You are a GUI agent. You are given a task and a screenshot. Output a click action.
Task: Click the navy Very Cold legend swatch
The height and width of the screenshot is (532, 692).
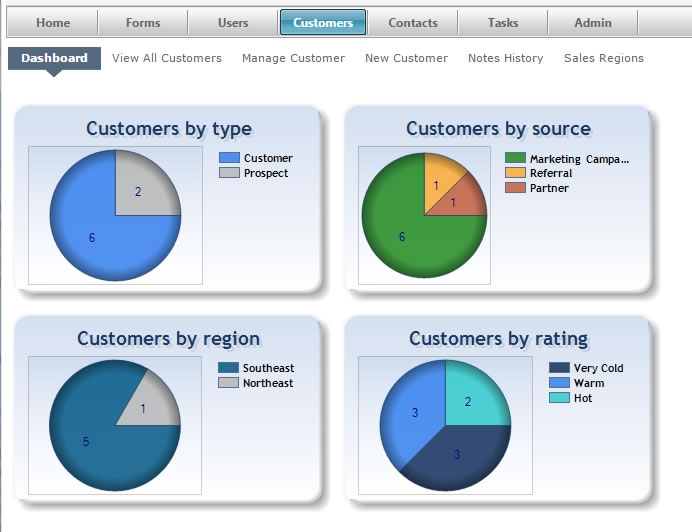tap(560, 368)
